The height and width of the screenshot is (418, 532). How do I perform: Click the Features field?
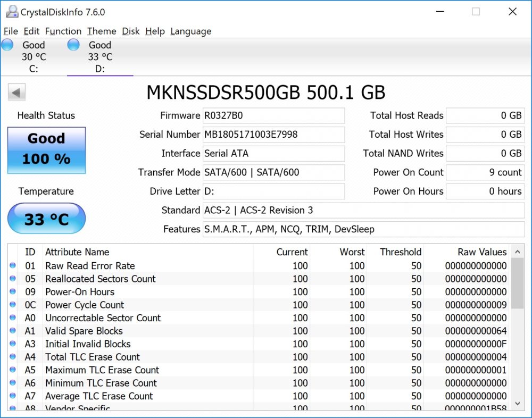click(364, 229)
